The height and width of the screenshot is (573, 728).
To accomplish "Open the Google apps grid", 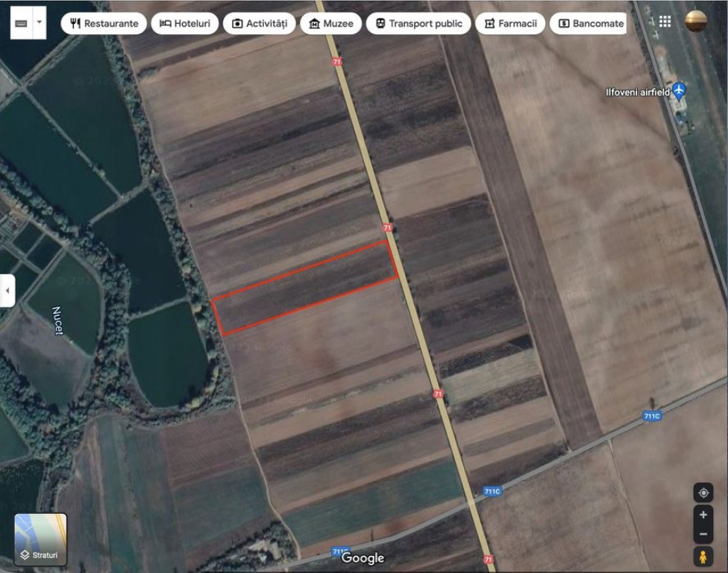I will tap(665, 22).
